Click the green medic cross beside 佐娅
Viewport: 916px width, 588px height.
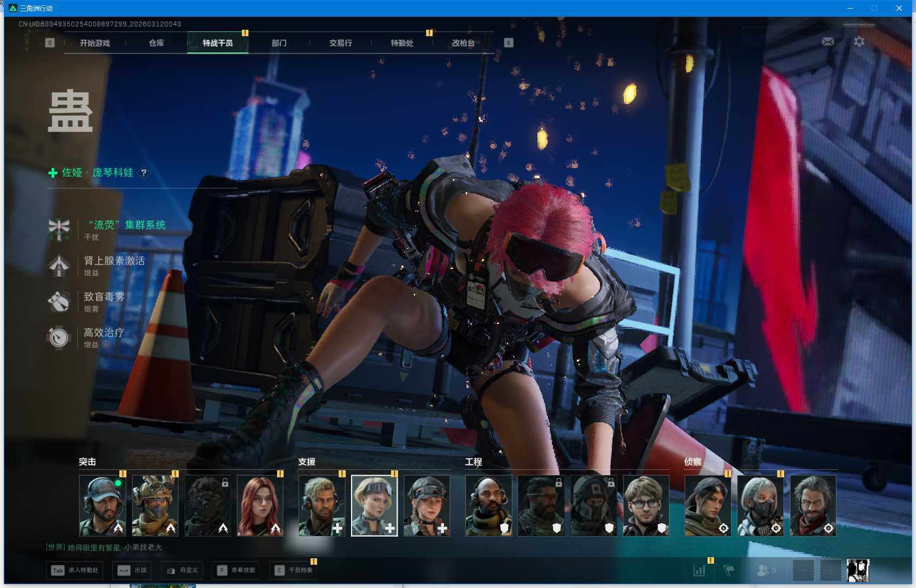53,173
